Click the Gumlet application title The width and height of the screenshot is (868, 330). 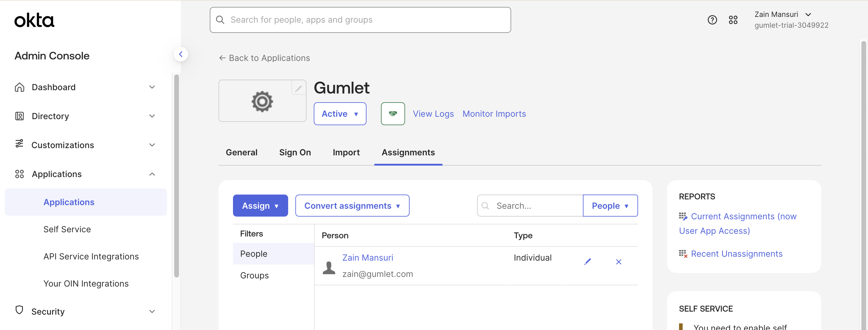pos(341,88)
